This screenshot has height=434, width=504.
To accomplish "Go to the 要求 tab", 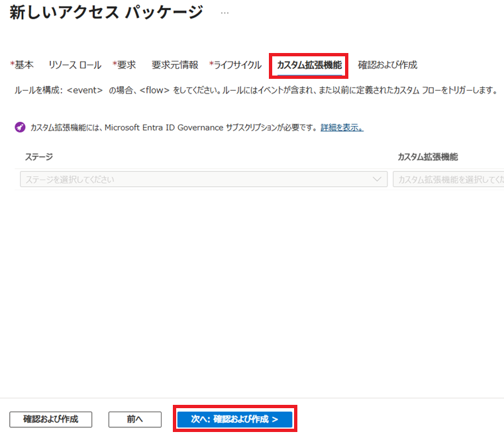I will point(125,65).
